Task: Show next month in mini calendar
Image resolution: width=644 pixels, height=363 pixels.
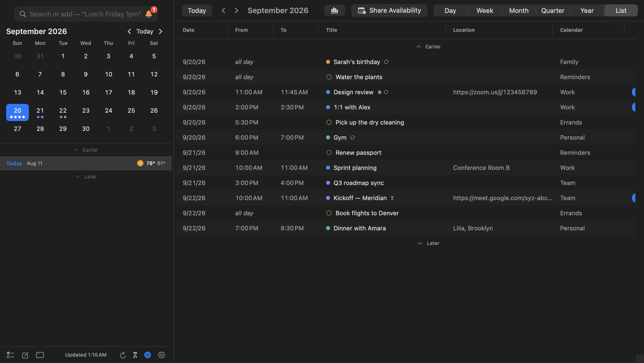Action: [161, 31]
